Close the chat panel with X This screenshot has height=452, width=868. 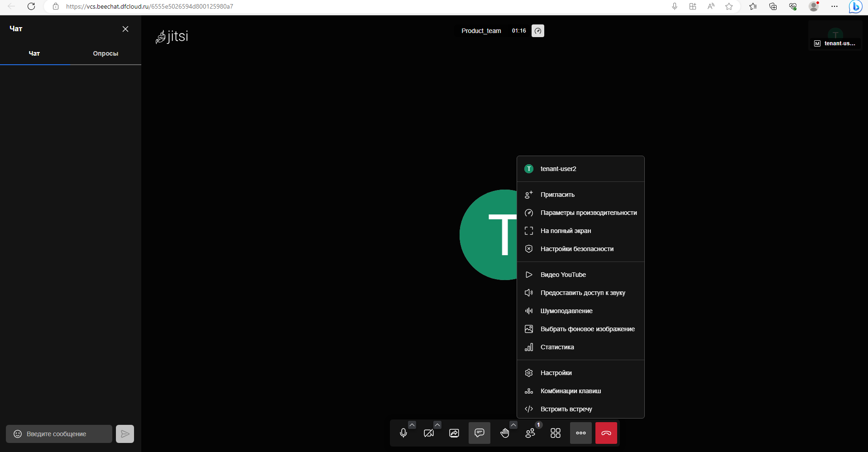pos(125,29)
